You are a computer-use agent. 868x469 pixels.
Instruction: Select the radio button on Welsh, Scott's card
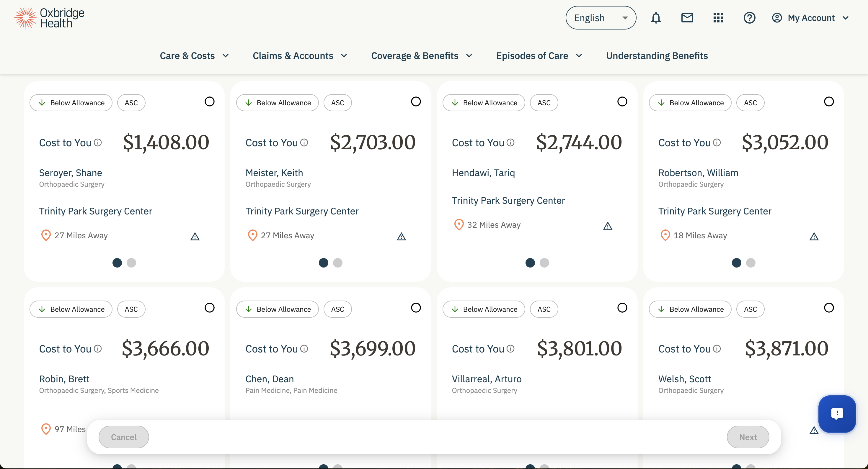click(829, 308)
